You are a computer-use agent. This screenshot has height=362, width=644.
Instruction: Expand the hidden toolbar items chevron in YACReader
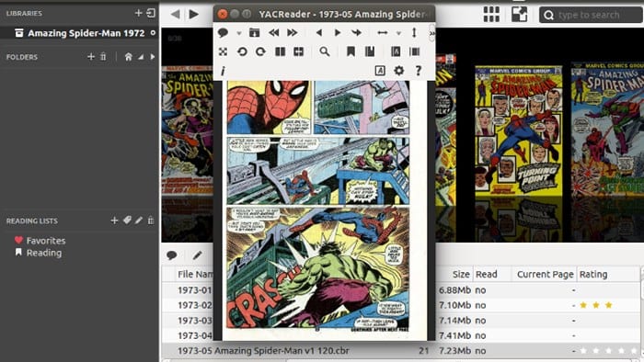pyautogui.click(x=431, y=34)
